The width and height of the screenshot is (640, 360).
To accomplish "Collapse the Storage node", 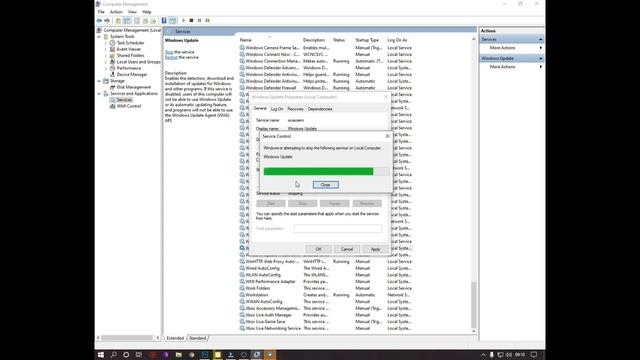I will (99, 81).
